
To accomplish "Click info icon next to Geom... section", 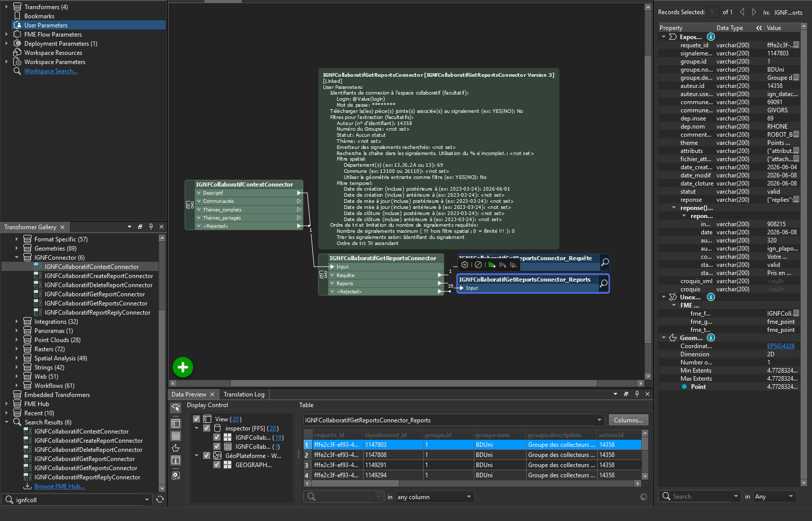I will [711, 338].
